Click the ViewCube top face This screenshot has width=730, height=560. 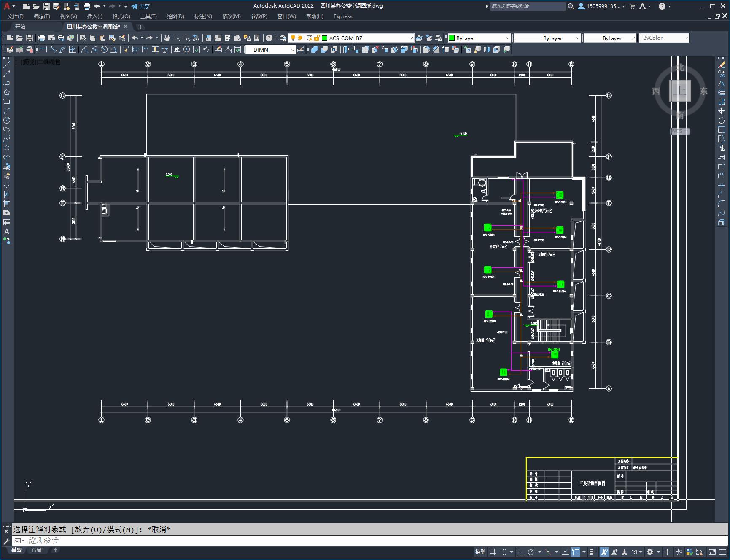pos(680,91)
